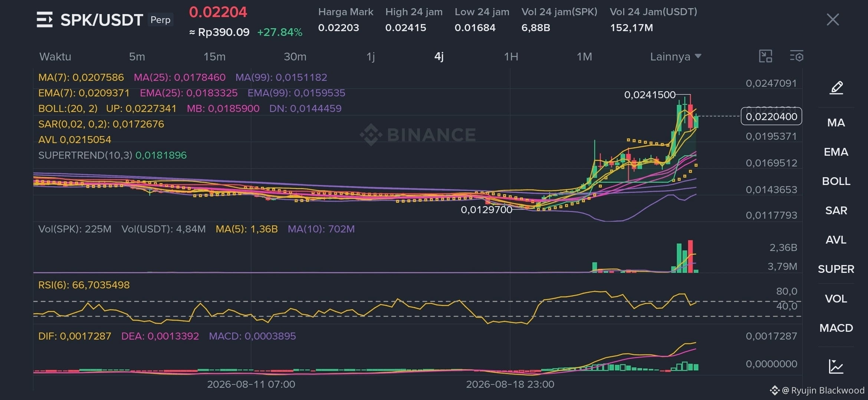The image size is (868, 400).
Task: Tap the MA(7) legend value on chart
Action: point(81,77)
